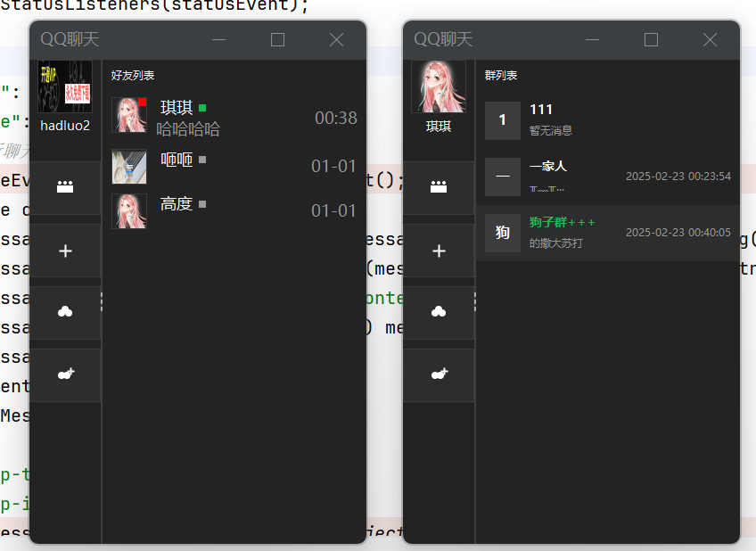Minimize the left QQ聊天 window
The image size is (756, 551).
tap(219, 39)
